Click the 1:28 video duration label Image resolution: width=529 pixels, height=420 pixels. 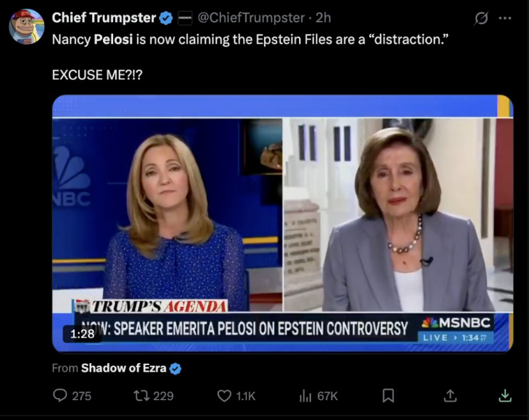point(82,334)
